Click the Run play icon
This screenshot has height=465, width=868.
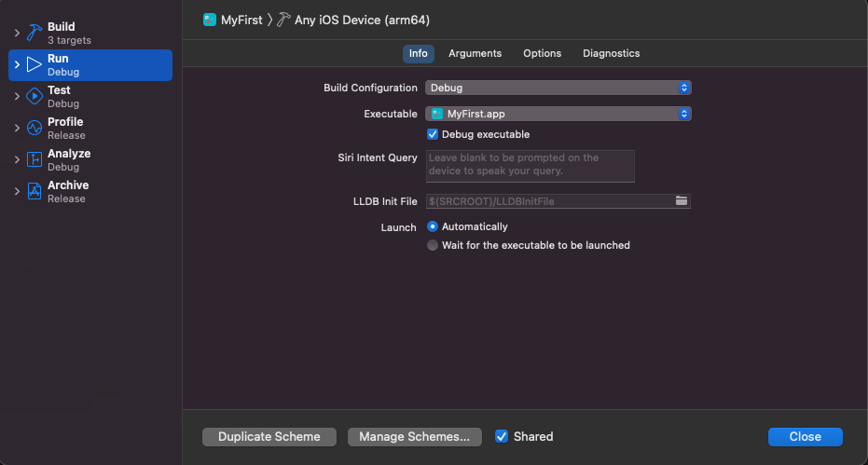[x=34, y=65]
